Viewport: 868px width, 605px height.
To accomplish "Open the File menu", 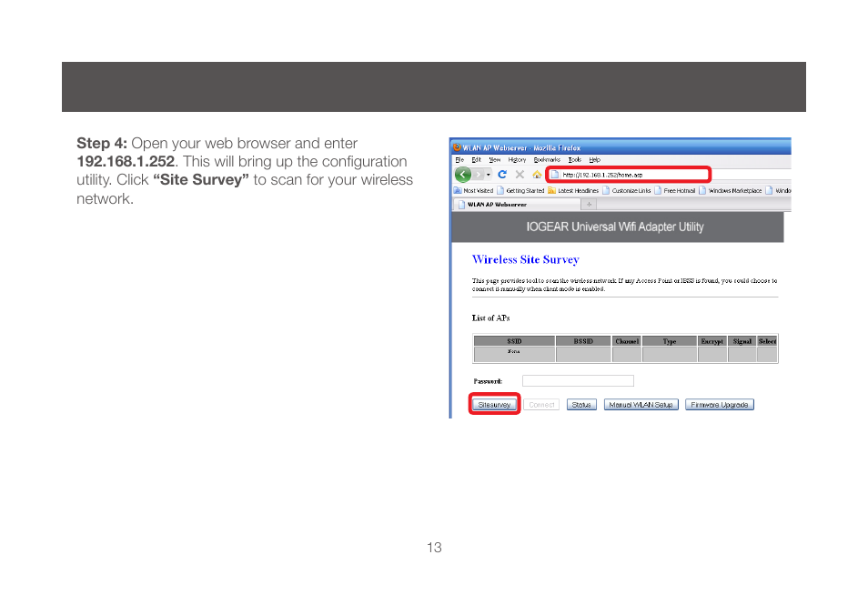I will [459, 160].
